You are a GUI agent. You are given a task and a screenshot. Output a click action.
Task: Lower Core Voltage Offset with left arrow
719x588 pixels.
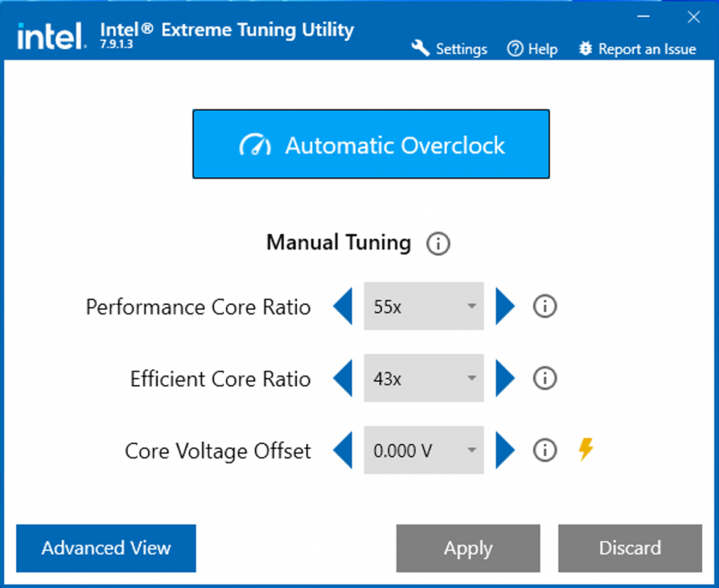pos(342,450)
